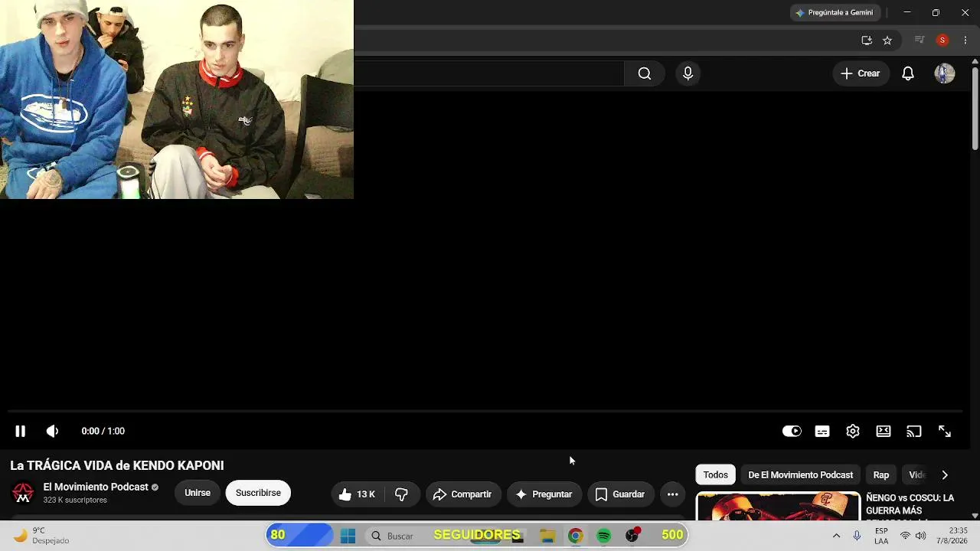
Task: Click the YouTube search magnifier button
Action: [x=645, y=73]
